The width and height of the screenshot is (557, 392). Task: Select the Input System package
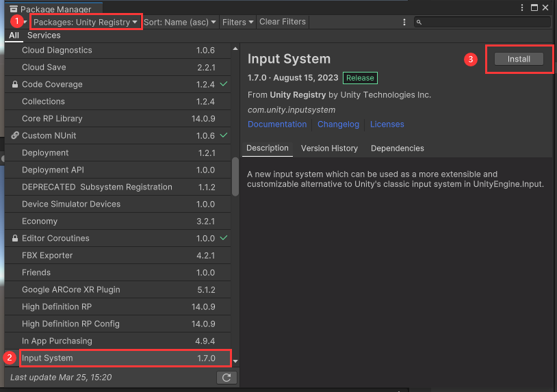tap(118, 358)
